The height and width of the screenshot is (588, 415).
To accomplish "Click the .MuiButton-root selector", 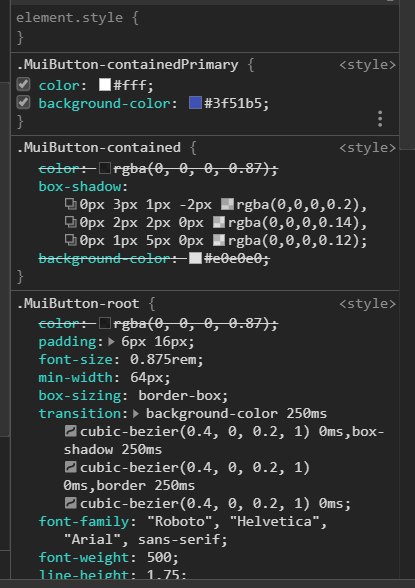I will click(78, 303).
